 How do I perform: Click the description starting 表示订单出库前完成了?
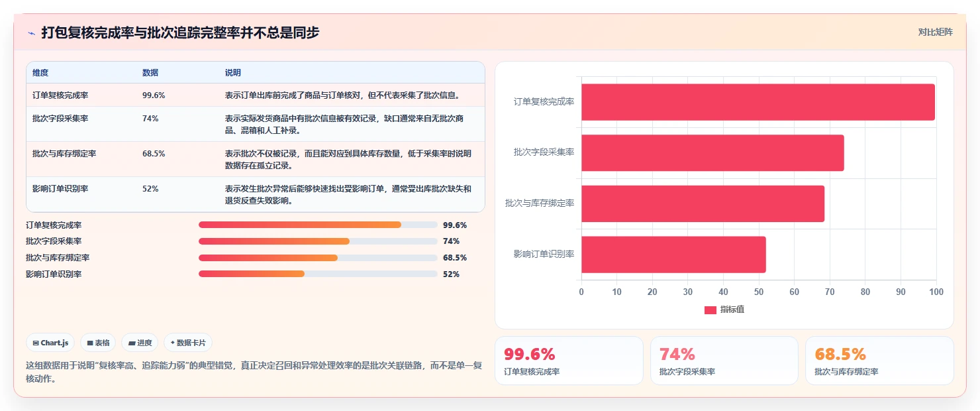342,95
